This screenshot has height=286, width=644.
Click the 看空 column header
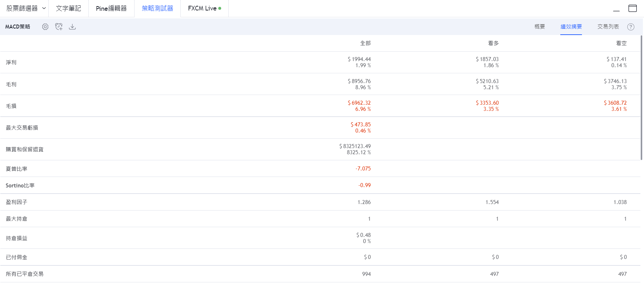[621, 43]
